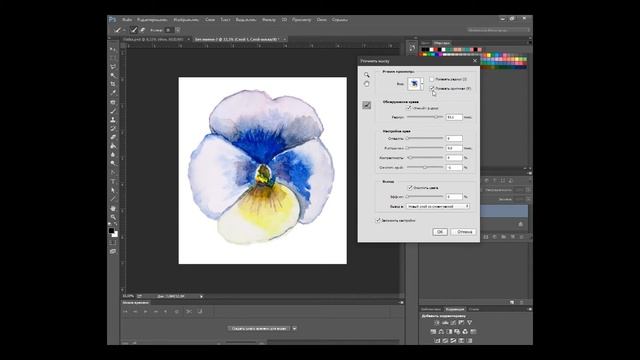Click create video timeline button
Image resolution: width=640 pixels, height=360 pixels.
pos(259,328)
